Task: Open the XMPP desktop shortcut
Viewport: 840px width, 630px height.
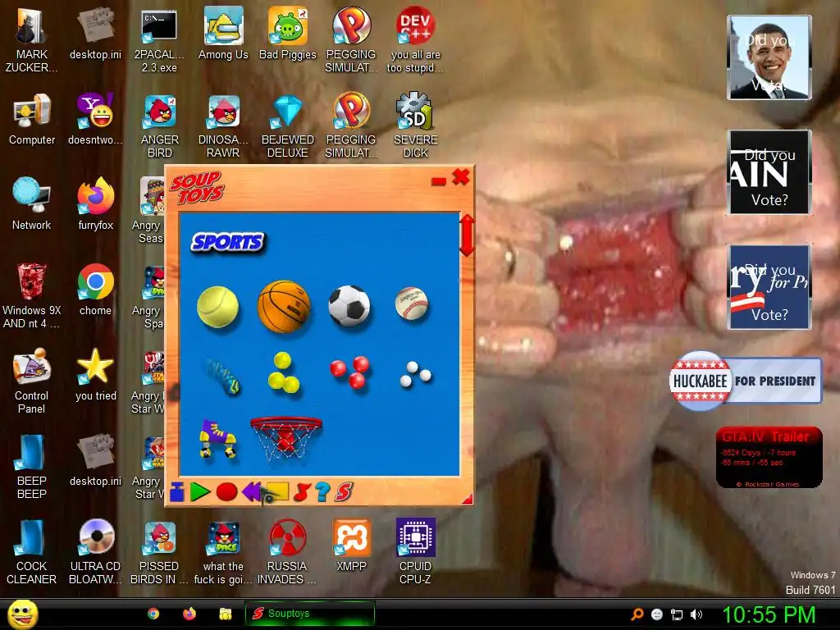Action: click(x=351, y=546)
